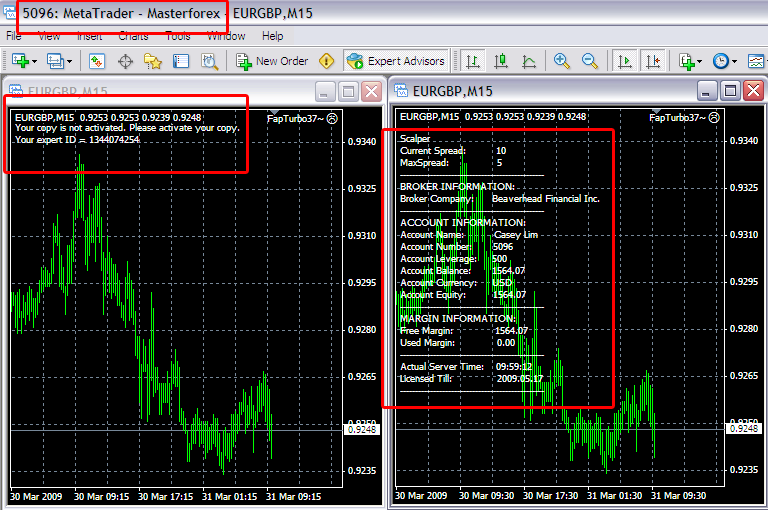This screenshot has height=510, width=768.
Task: Click 'Broker Company: Beaverhead Financial Inc.' line
Action: click(x=500, y=198)
